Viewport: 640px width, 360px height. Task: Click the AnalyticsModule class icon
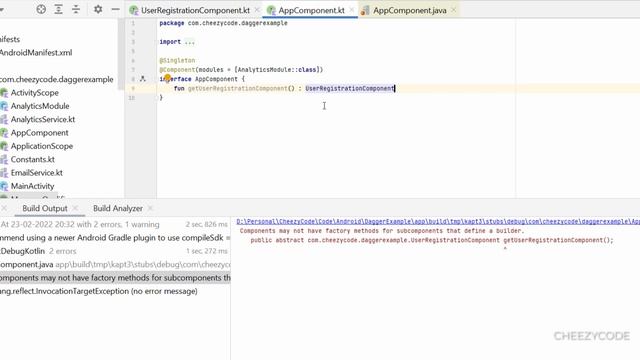(4, 106)
